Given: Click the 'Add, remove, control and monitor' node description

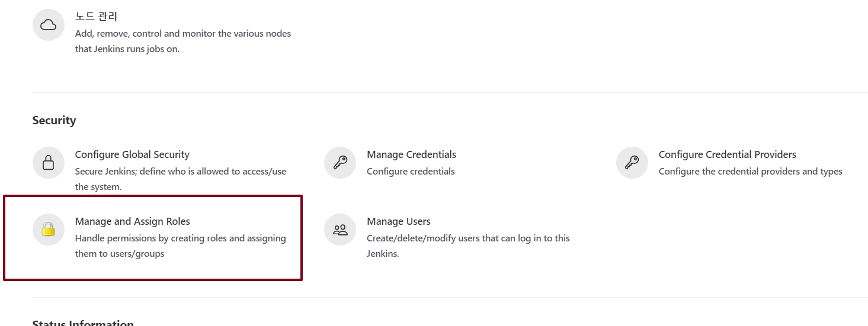Looking at the screenshot, I should tap(183, 41).
